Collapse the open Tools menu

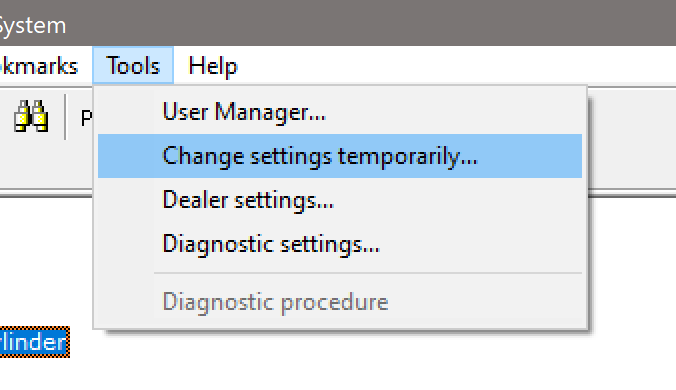click(133, 66)
